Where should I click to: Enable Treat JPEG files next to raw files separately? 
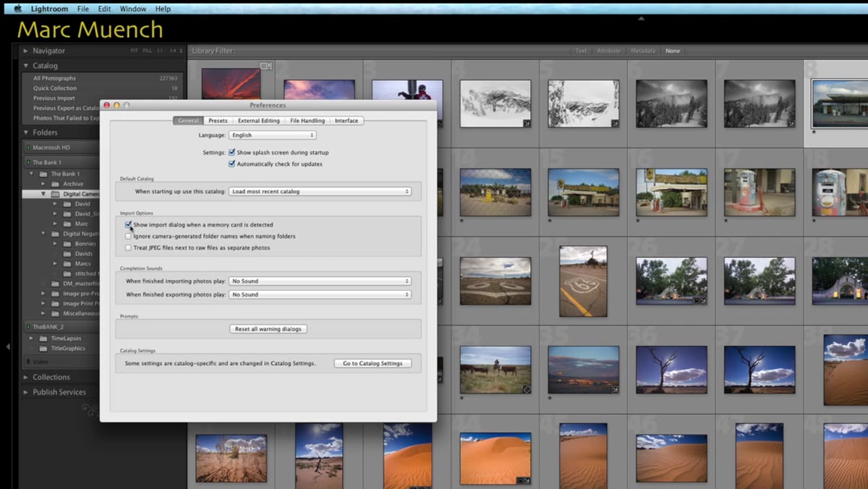pos(128,248)
